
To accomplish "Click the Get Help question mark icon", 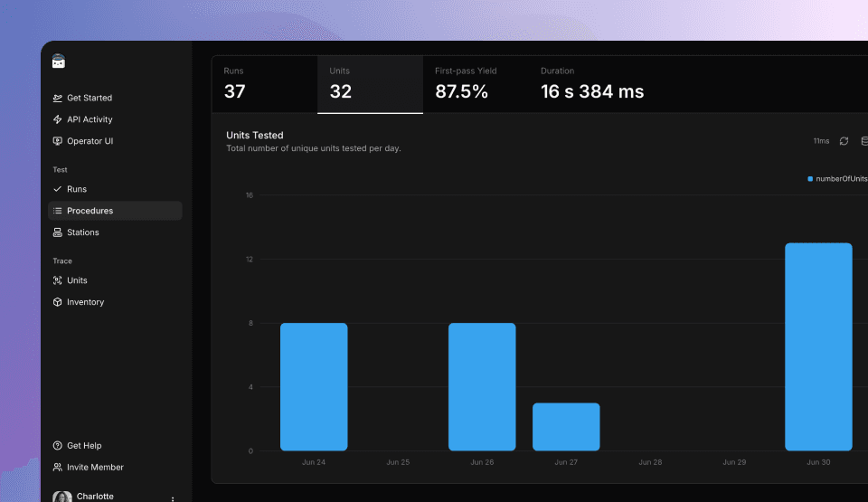I will coord(58,446).
